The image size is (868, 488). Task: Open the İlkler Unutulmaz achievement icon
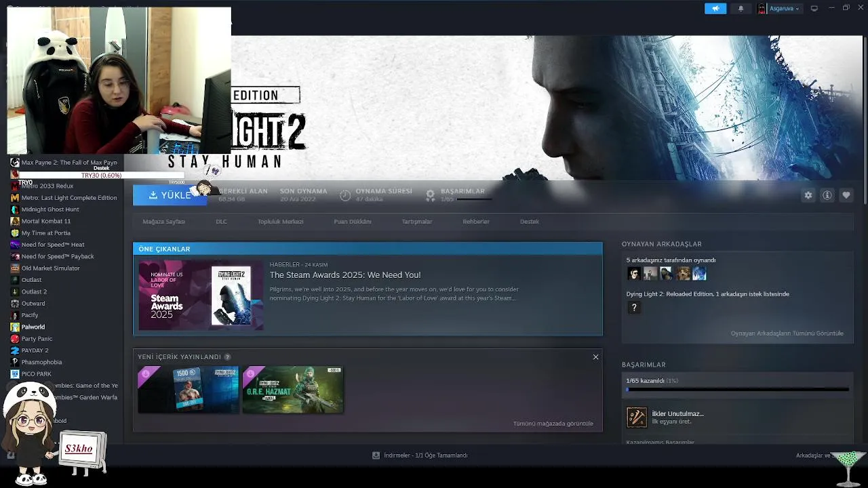(637, 418)
